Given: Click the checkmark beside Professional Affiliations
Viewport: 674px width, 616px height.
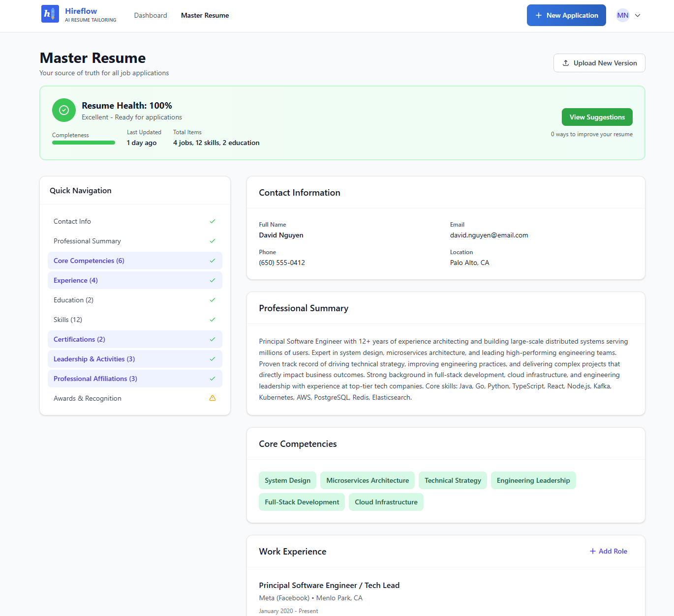Looking at the screenshot, I should click(213, 379).
